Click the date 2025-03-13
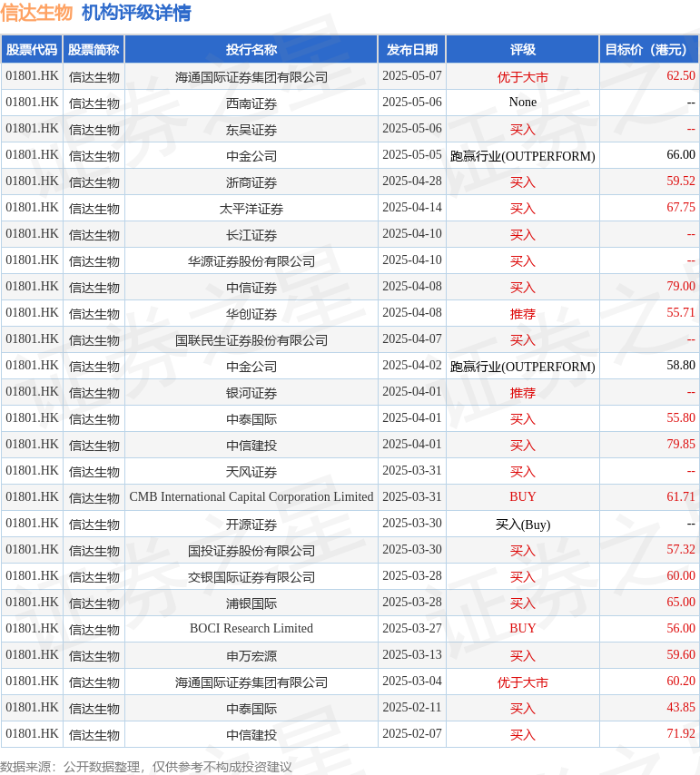Image resolution: width=700 pixels, height=775 pixels. point(412,655)
